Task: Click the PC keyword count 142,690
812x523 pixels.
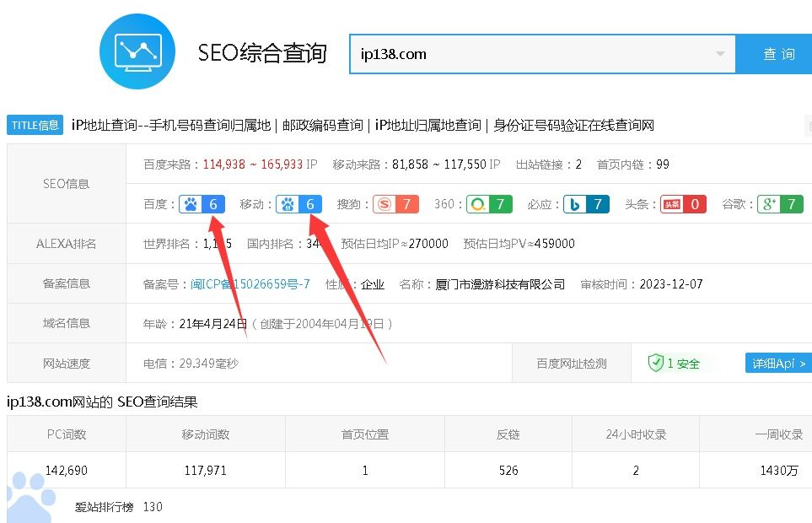Action: click(x=67, y=471)
